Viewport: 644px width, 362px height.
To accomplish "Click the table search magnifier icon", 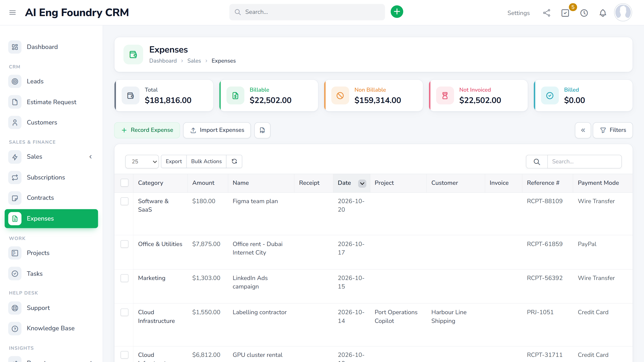I will click(x=537, y=162).
